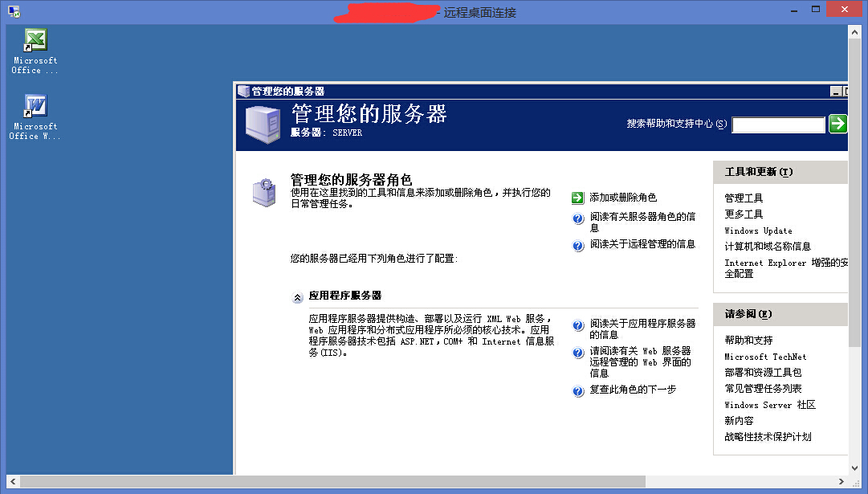This screenshot has height=494, width=868.
Task: Click the 请参阅 panel header
Action: coord(780,314)
